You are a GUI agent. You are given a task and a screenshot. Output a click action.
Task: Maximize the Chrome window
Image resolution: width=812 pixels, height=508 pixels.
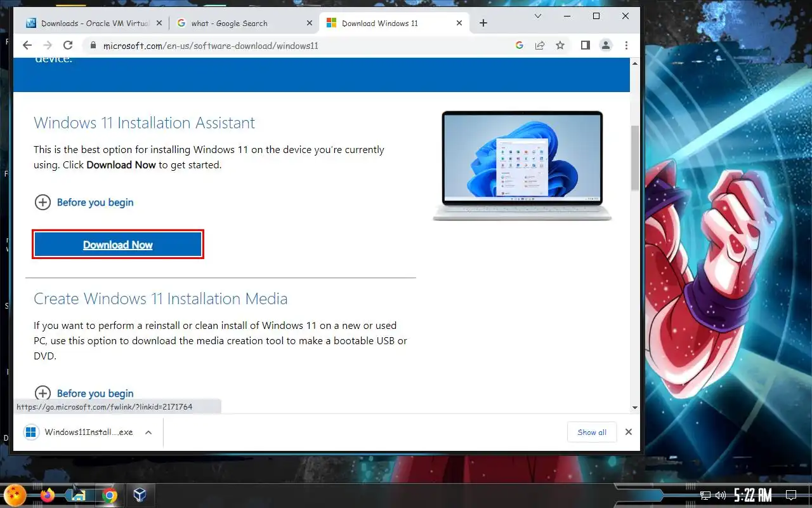[596, 17]
